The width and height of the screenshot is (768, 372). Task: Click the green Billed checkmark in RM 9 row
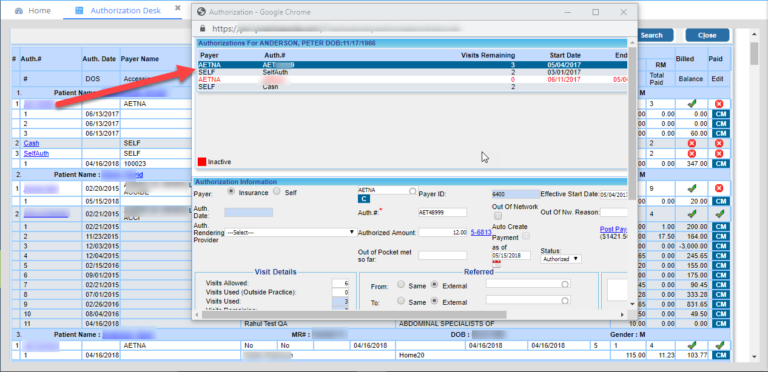(692, 188)
